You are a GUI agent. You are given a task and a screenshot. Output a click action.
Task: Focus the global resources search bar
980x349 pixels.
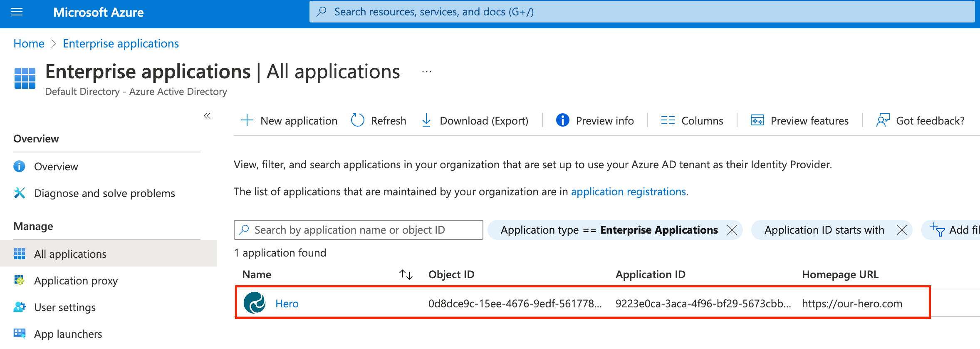point(642,12)
